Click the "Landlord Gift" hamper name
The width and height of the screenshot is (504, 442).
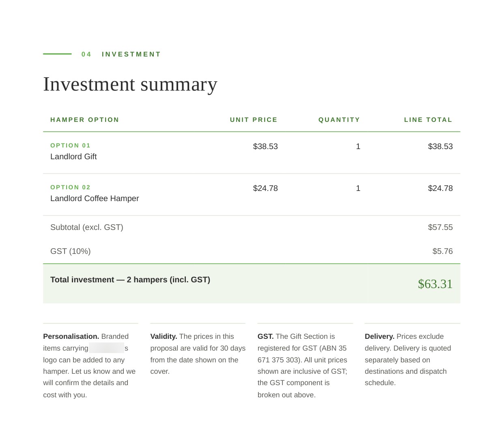click(73, 157)
